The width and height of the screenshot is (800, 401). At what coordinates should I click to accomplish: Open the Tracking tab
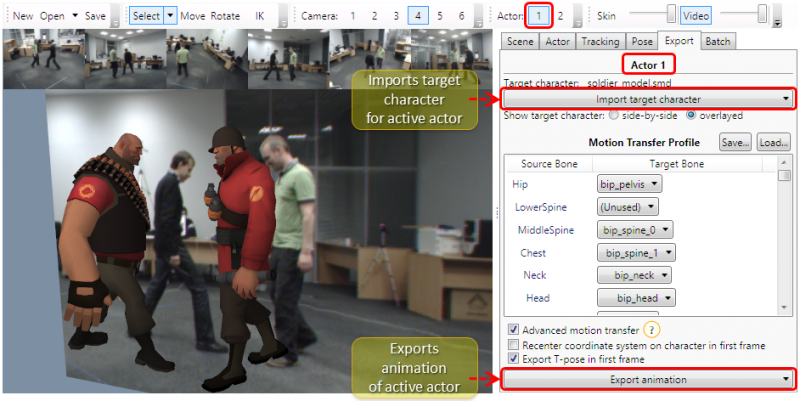point(601,42)
